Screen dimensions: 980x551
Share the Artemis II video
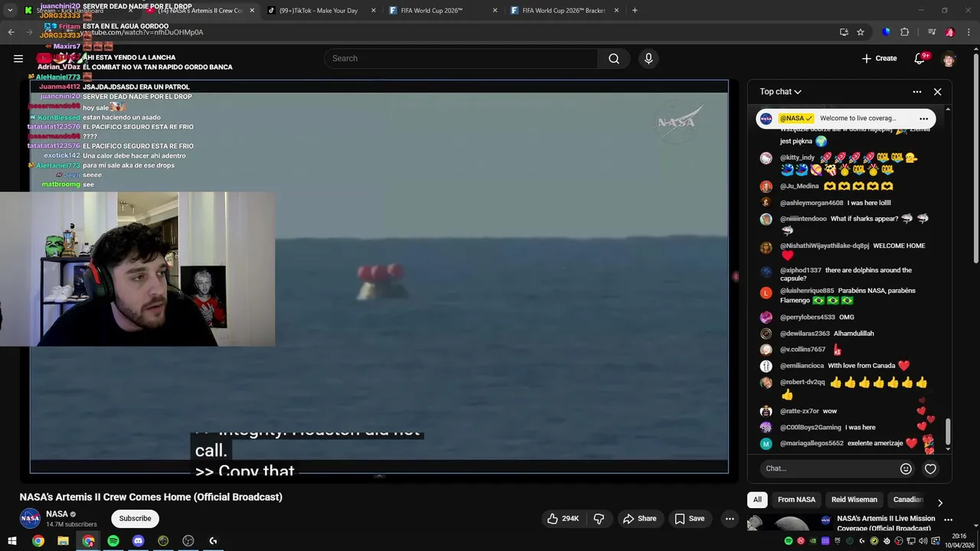click(639, 519)
